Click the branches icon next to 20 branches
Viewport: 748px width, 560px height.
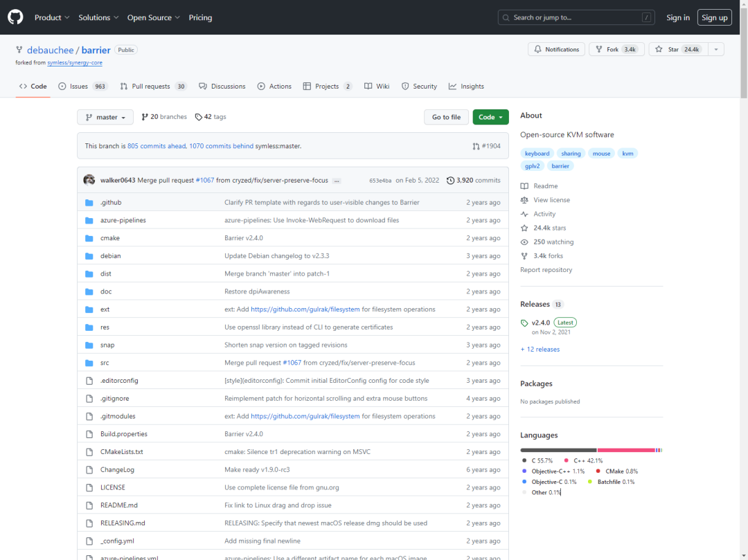[x=145, y=117]
